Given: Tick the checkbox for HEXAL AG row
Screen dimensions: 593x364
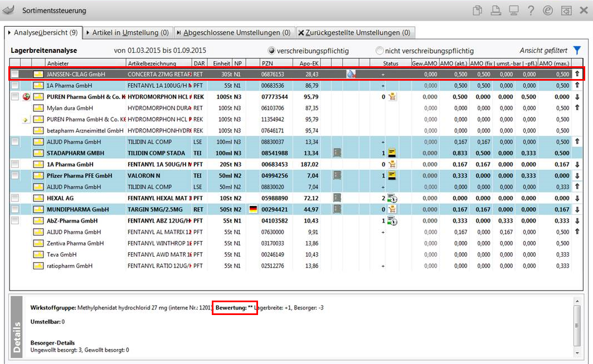Looking at the screenshot, I should (x=14, y=198).
